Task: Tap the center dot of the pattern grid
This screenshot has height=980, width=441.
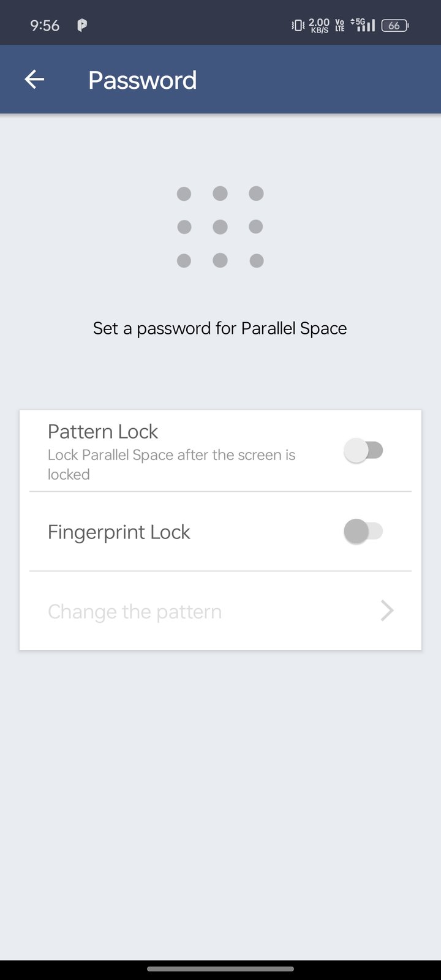Action: (x=220, y=227)
